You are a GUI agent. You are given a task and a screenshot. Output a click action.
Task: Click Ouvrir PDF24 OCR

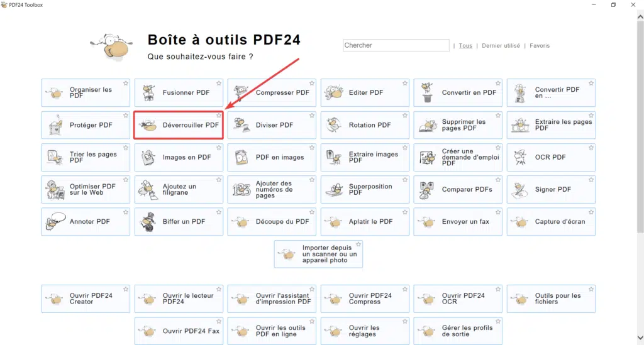(x=458, y=298)
